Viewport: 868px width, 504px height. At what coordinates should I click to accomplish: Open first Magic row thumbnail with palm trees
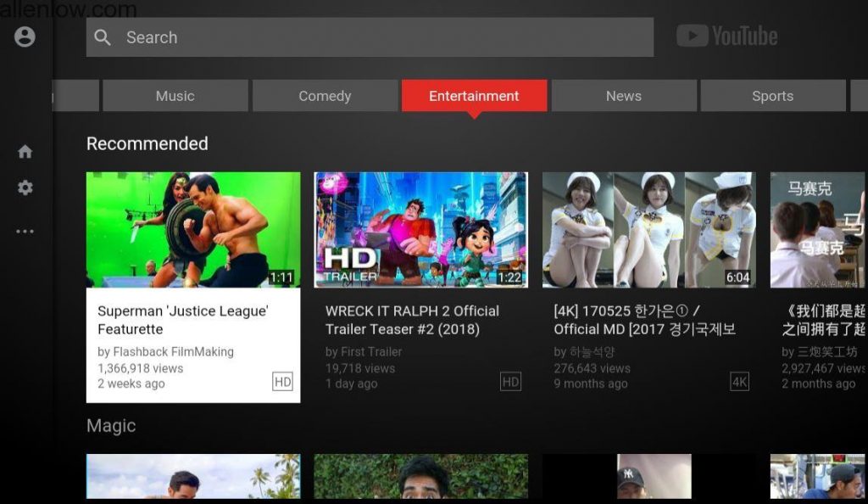click(193, 476)
